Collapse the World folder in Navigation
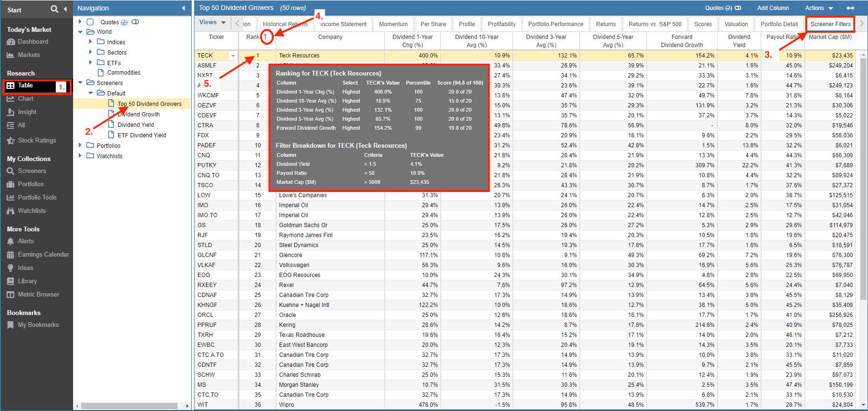This screenshot has width=868, height=411. (80, 32)
